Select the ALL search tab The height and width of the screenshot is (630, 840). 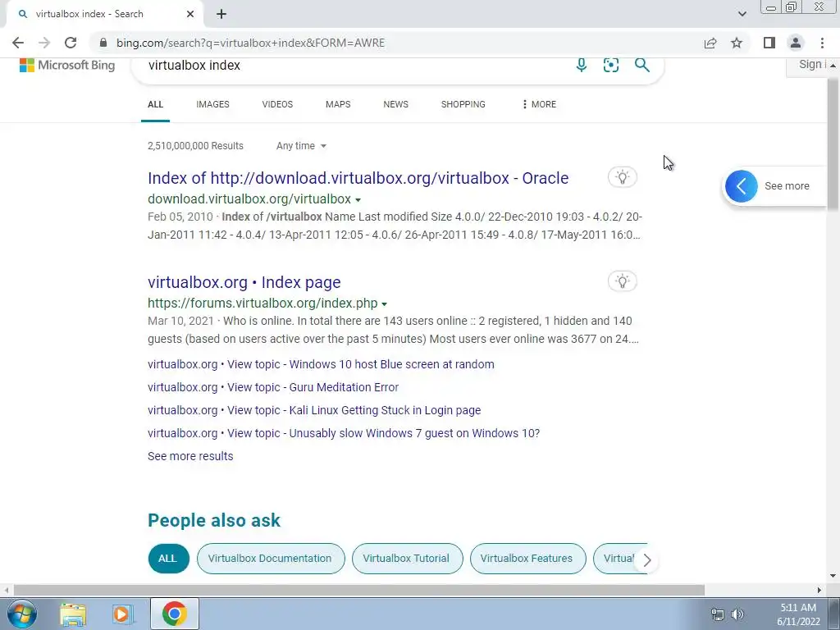[x=155, y=104]
